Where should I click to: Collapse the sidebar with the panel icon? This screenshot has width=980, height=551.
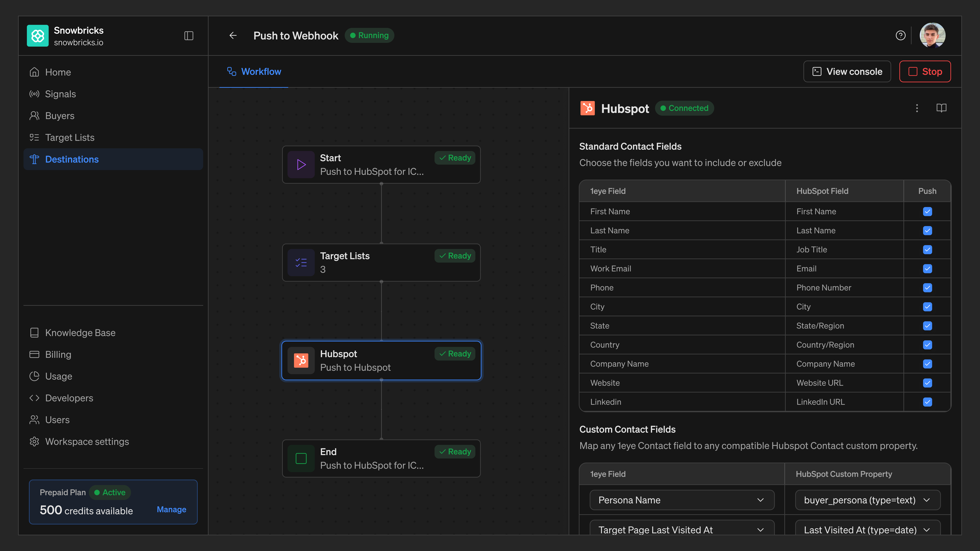pyautogui.click(x=189, y=36)
